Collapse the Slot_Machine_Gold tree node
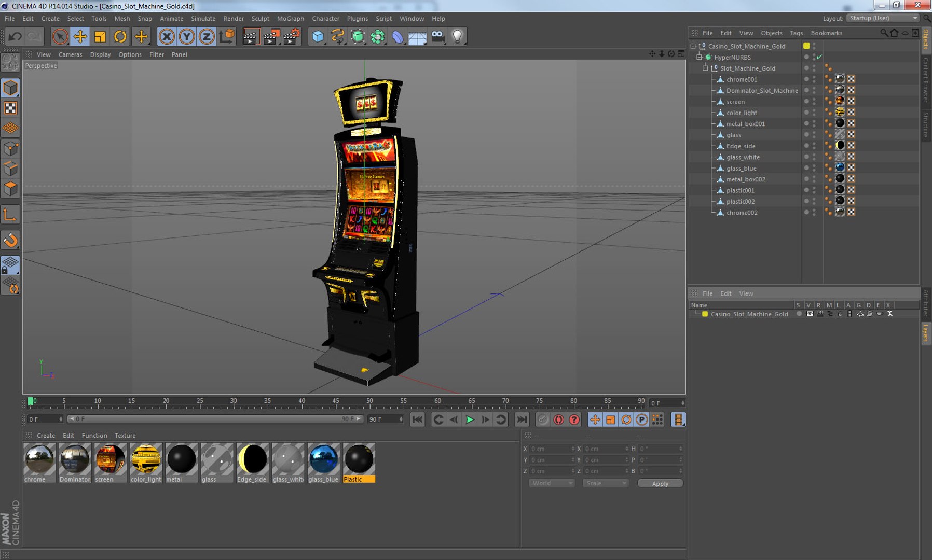Viewport: 932px width, 560px height. coord(706,68)
